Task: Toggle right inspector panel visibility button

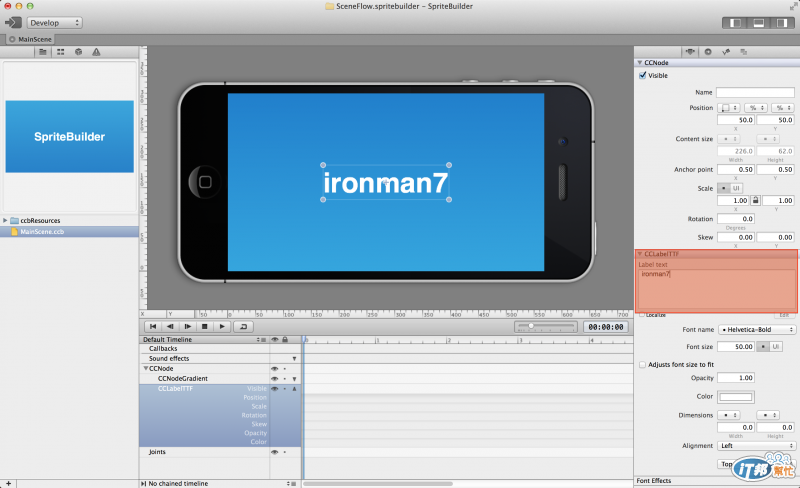Action: click(782, 23)
